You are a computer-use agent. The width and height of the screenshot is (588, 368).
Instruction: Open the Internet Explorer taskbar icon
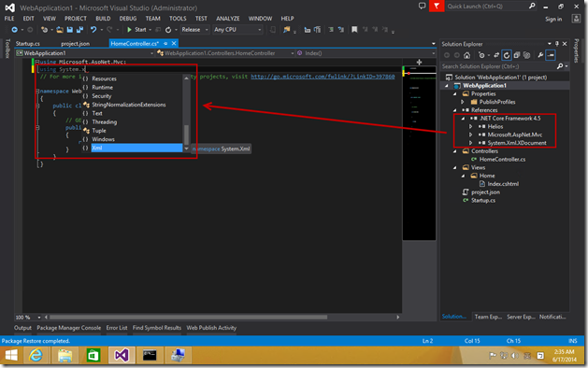point(36,355)
